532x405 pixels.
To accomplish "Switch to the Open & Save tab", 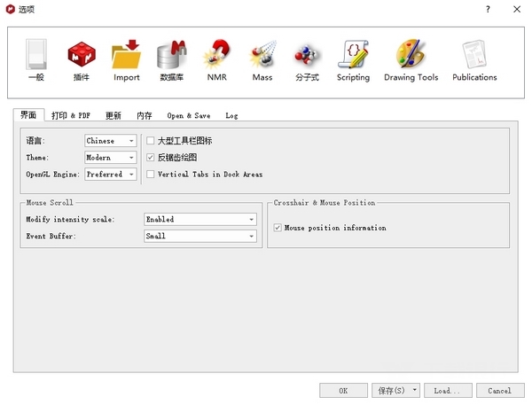I will click(189, 115).
